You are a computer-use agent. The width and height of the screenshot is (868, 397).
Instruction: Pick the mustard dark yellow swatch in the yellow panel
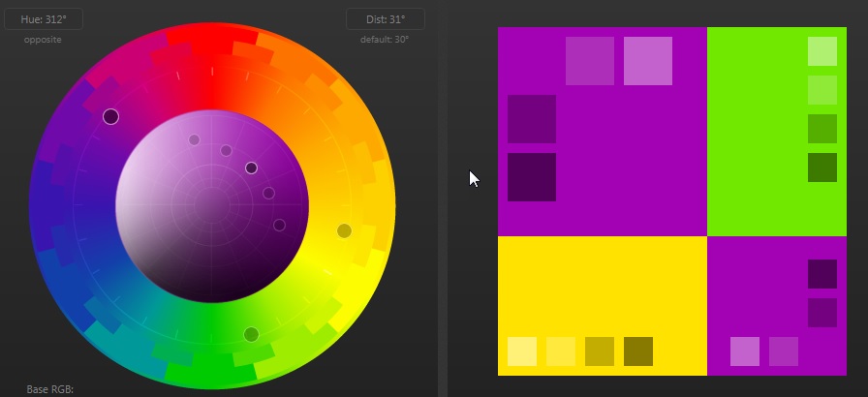coord(600,351)
